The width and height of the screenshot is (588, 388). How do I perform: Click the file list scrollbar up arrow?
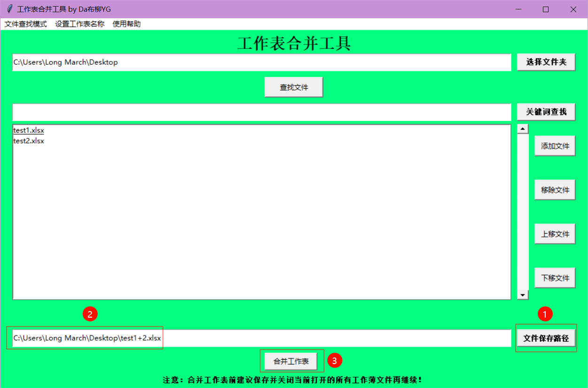click(523, 129)
